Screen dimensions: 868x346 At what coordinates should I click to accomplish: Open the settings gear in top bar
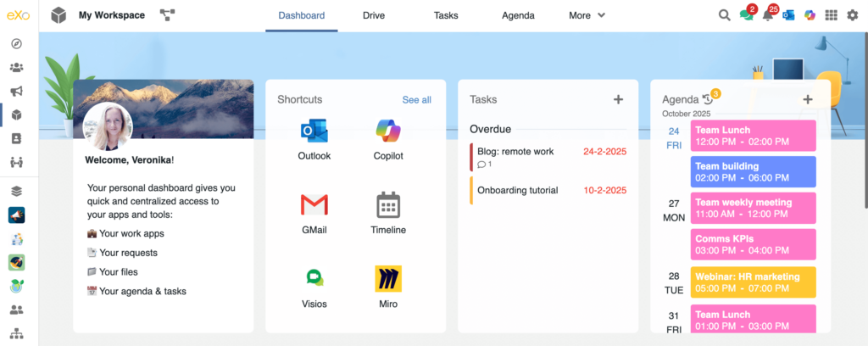[x=853, y=15]
